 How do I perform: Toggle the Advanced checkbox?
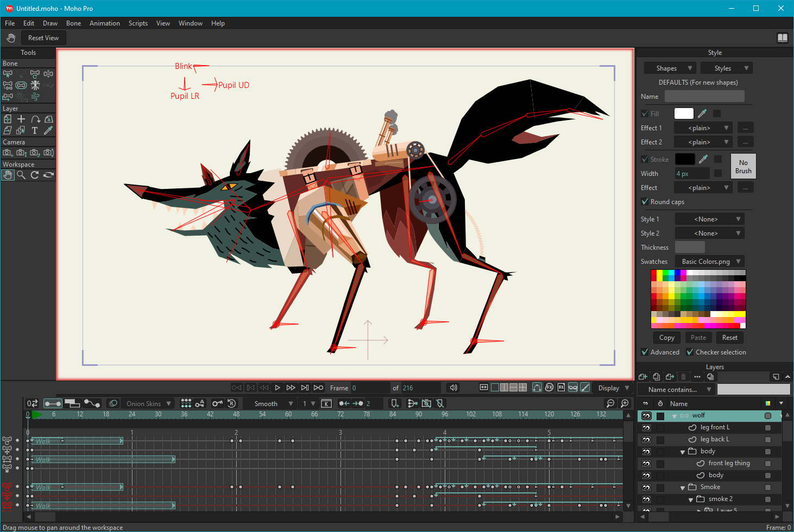(x=645, y=352)
